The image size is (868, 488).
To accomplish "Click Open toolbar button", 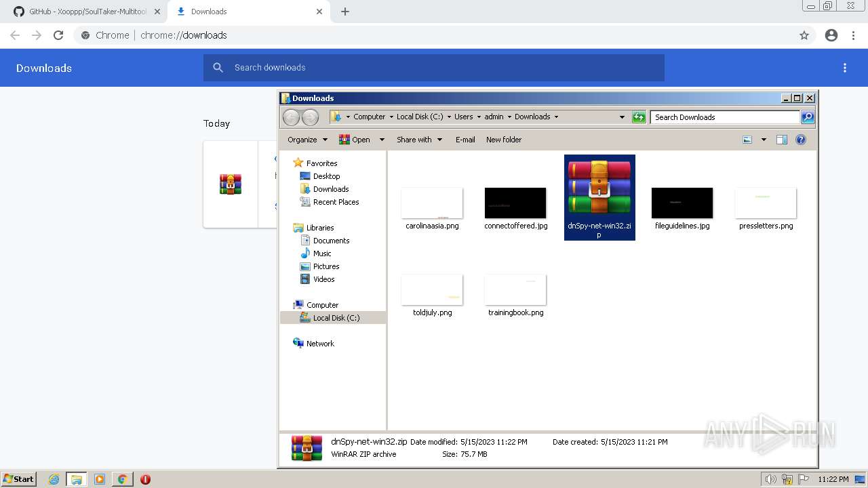I will tap(355, 140).
